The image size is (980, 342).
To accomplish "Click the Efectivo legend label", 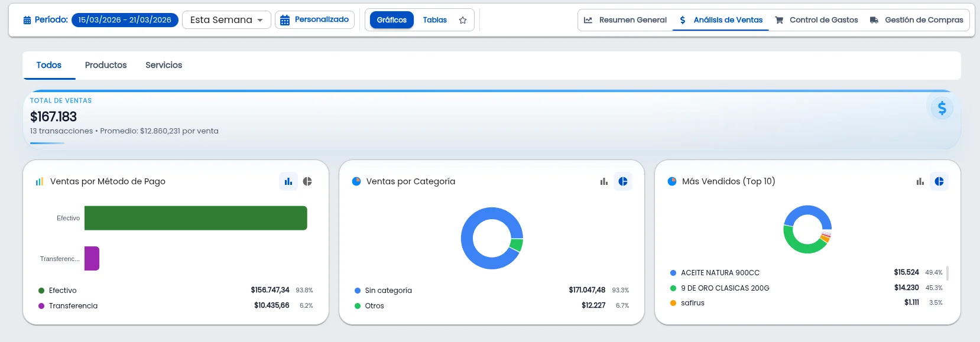I will point(63,291).
